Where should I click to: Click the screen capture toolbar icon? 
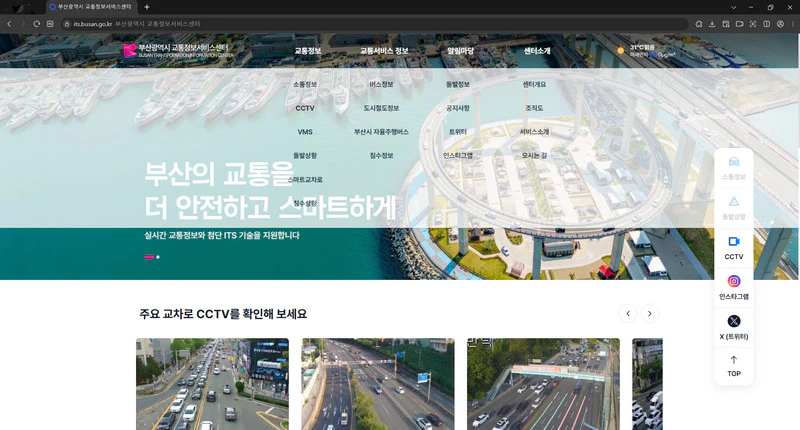[x=753, y=24]
